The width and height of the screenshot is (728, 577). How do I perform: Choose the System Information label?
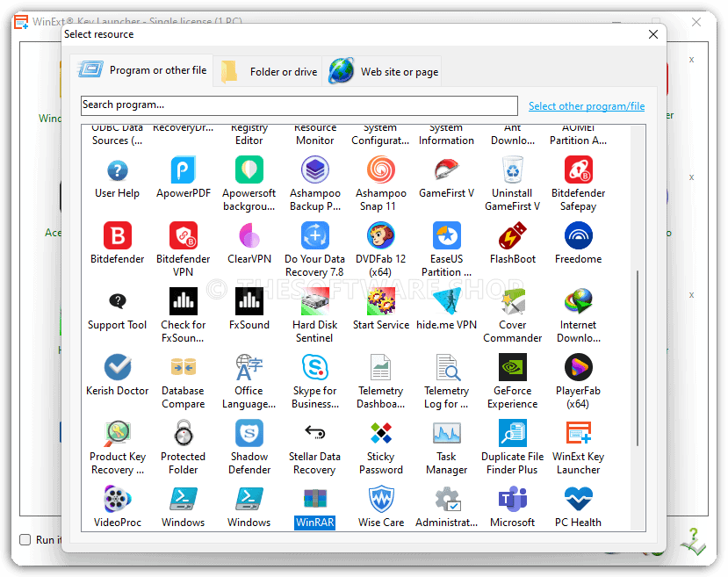[447, 134]
